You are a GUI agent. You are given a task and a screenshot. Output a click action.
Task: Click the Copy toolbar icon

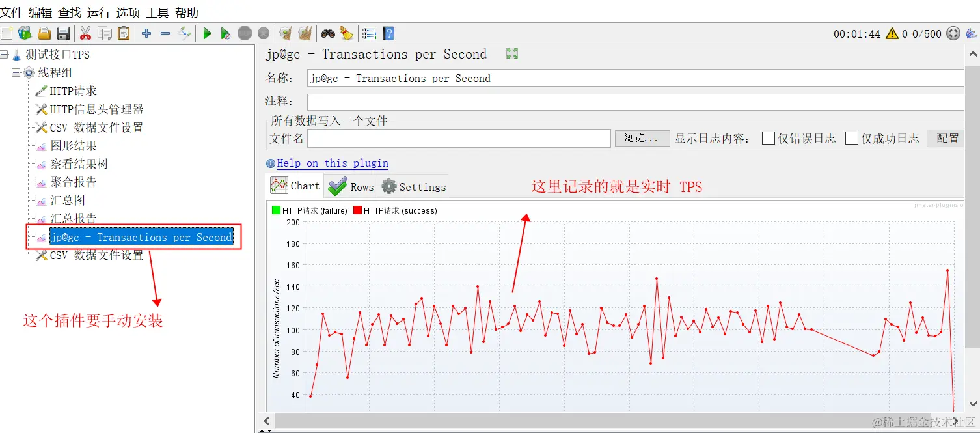coord(104,33)
